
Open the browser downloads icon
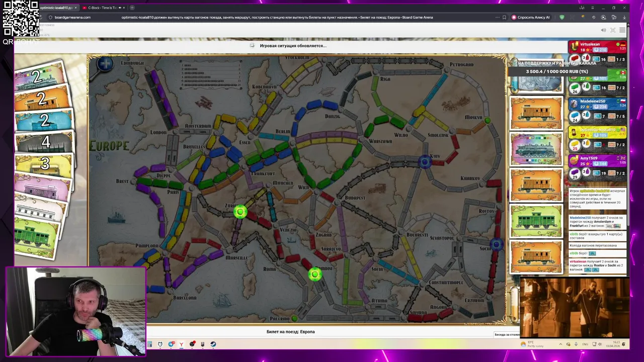pos(624,17)
